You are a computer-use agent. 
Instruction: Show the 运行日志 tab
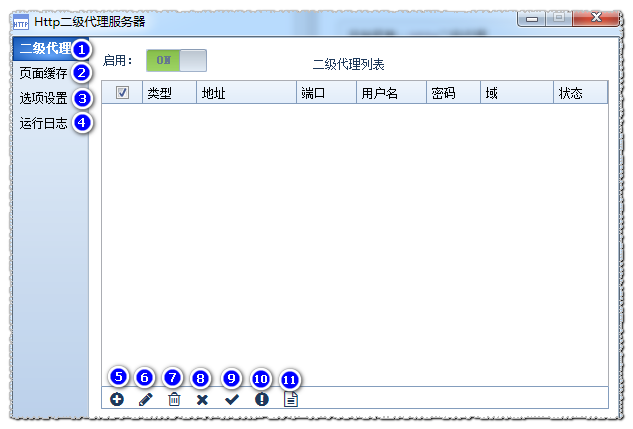(44, 124)
